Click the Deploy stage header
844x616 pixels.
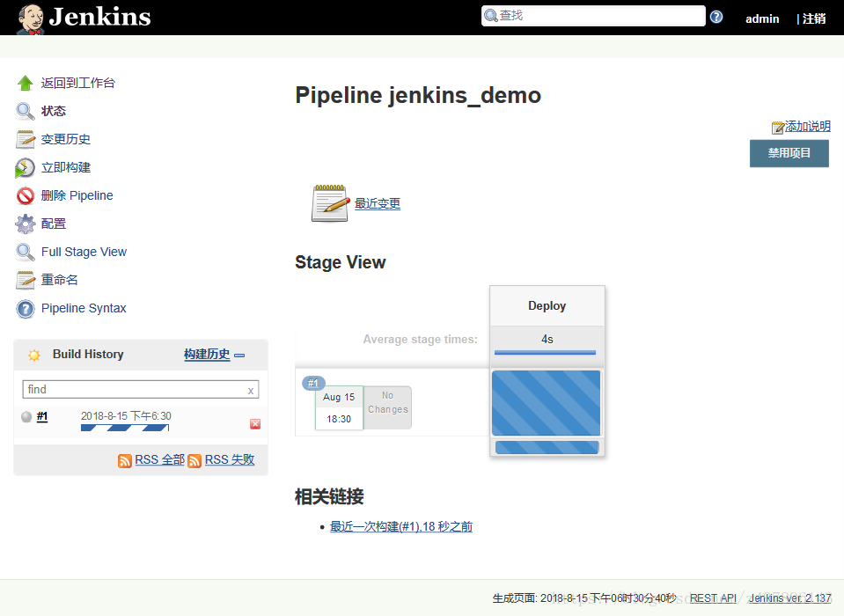click(547, 305)
